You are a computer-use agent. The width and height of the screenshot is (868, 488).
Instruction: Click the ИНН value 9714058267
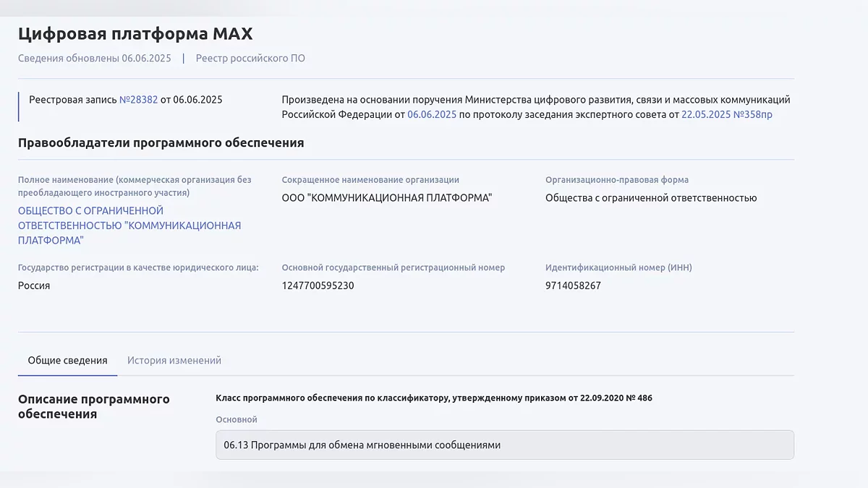coord(573,286)
